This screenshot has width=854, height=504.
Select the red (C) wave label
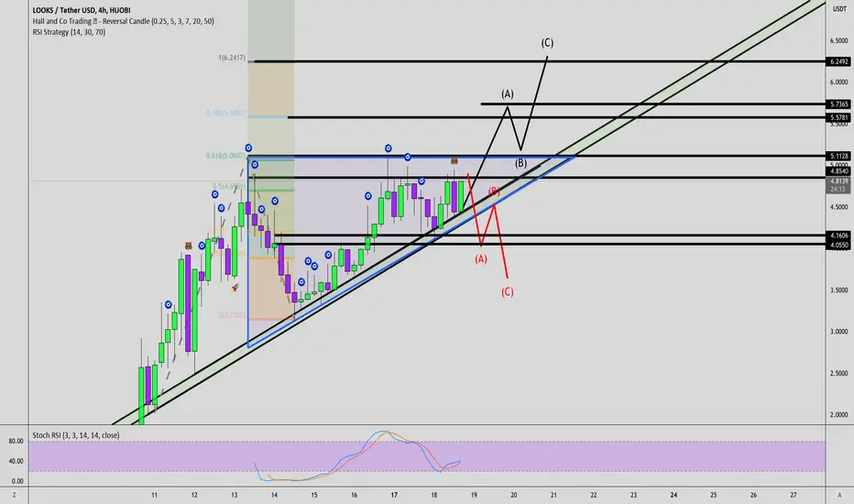click(507, 292)
